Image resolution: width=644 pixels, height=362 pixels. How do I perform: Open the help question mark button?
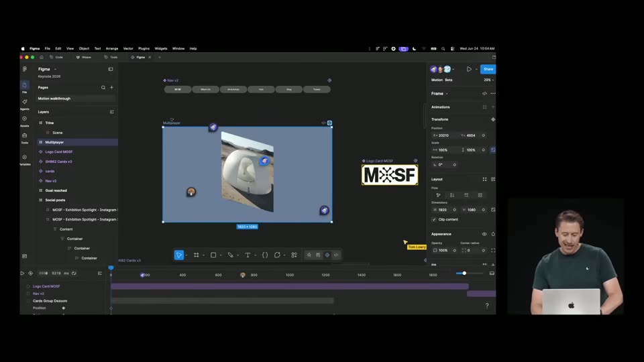[487, 306]
